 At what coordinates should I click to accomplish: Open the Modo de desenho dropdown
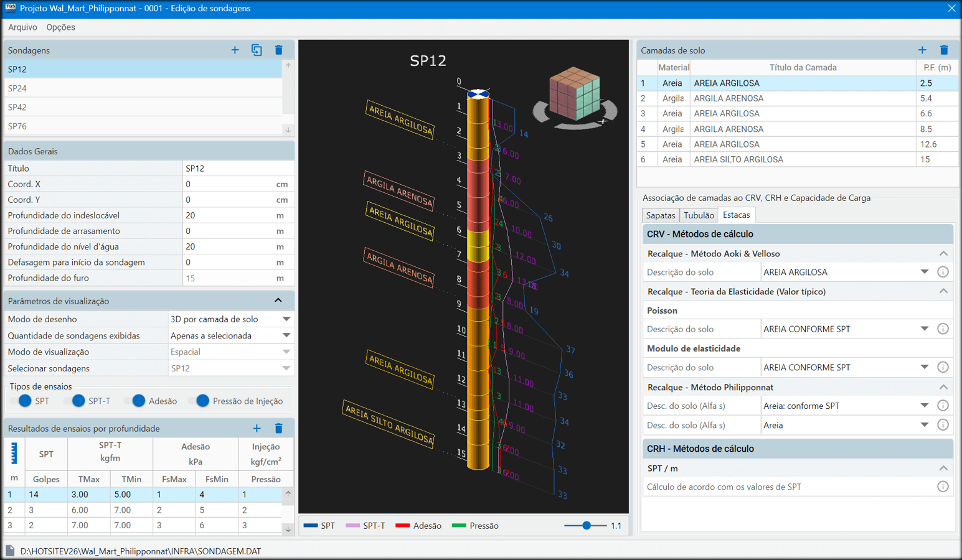point(286,319)
